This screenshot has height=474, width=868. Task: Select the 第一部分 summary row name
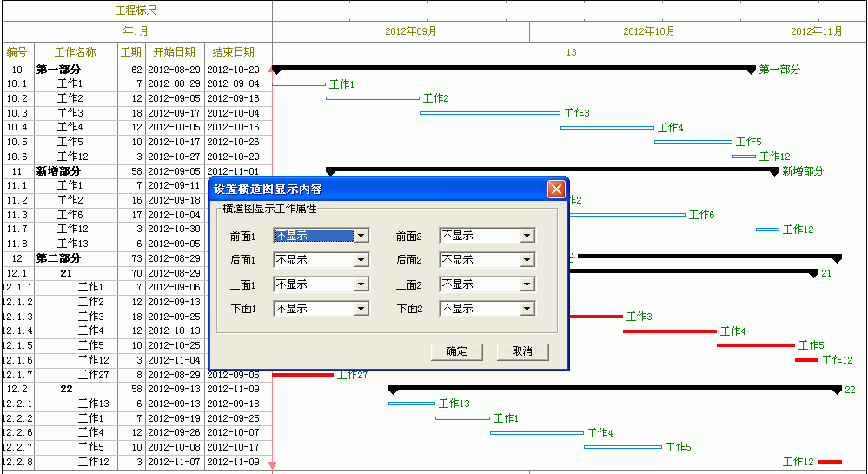coord(59,70)
